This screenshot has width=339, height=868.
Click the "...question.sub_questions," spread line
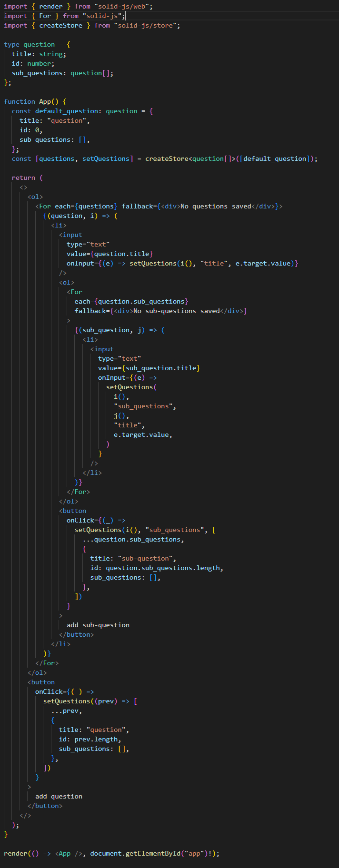[x=133, y=539]
